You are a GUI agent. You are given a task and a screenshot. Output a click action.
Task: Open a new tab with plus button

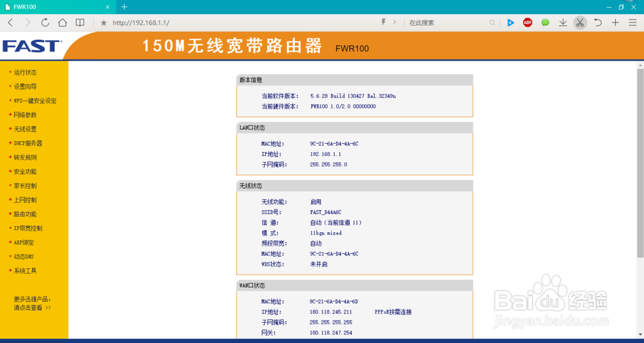click(124, 7)
